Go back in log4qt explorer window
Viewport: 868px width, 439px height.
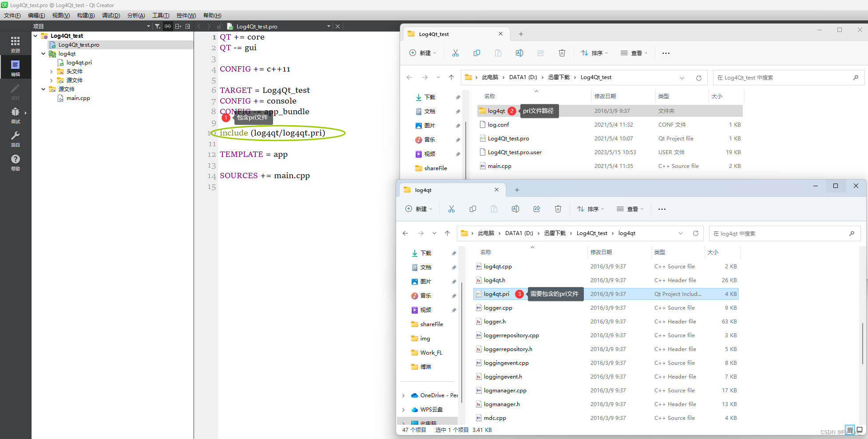pyautogui.click(x=405, y=233)
